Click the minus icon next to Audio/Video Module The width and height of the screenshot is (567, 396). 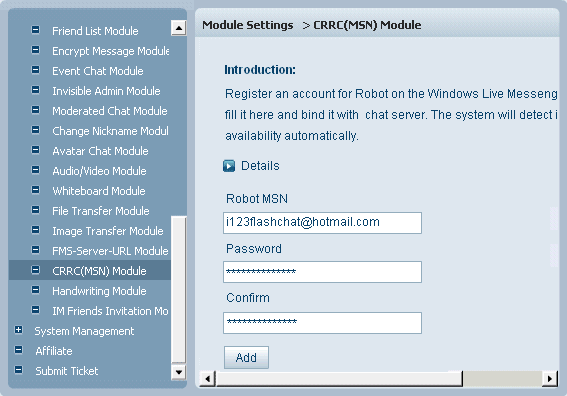tap(35, 170)
